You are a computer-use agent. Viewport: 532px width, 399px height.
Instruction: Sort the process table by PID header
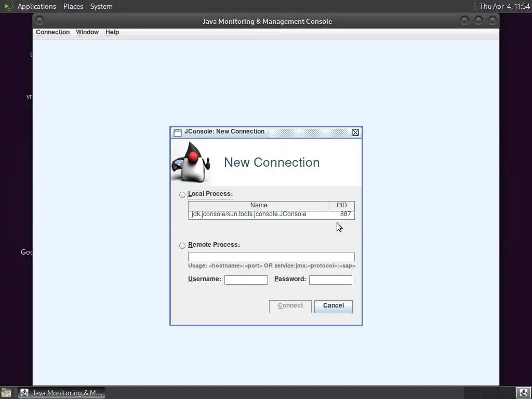pyautogui.click(x=341, y=206)
